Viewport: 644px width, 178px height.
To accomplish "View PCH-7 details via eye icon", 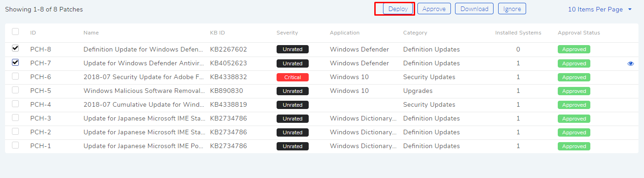I will [x=631, y=63].
